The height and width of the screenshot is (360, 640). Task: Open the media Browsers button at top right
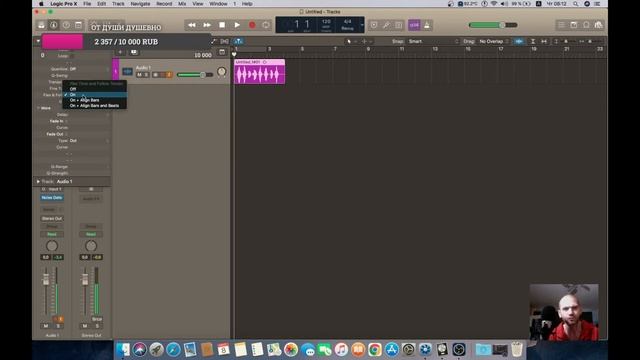598,25
